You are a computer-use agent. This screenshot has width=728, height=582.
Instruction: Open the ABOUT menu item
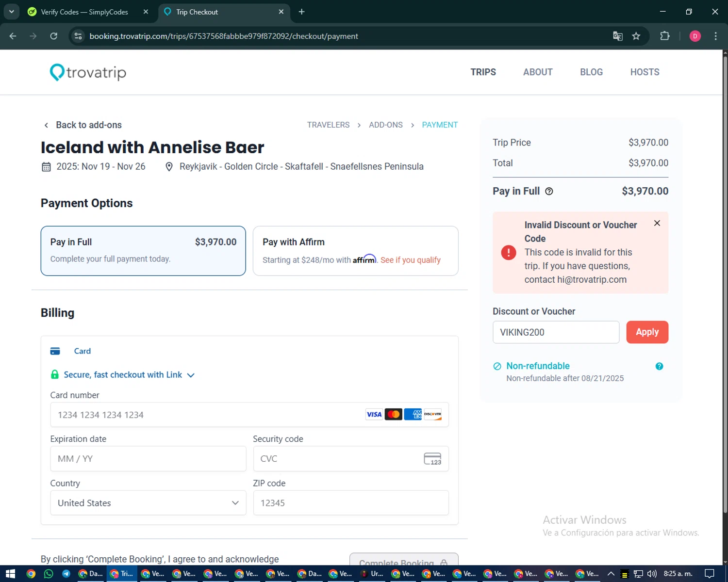click(538, 72)
